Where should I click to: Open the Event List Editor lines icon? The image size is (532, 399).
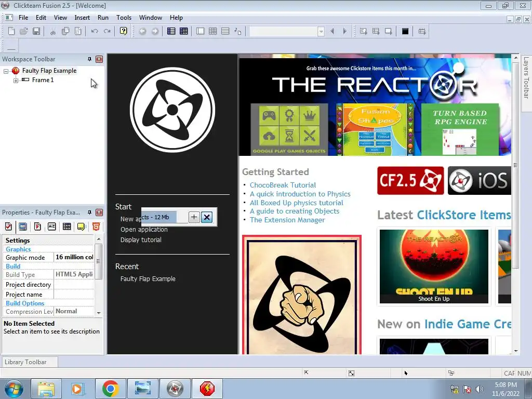(x=225, y=31)
